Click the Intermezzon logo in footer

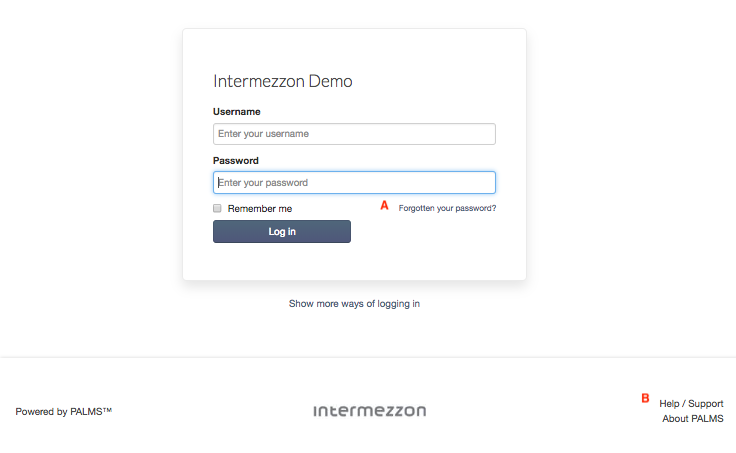coord(370,411)
